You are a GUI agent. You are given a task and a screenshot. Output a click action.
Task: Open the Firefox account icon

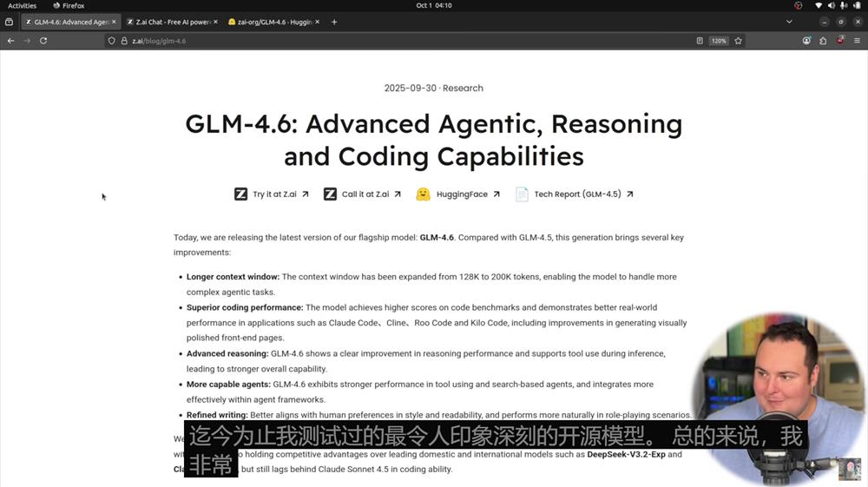click(x=806, y=41)
